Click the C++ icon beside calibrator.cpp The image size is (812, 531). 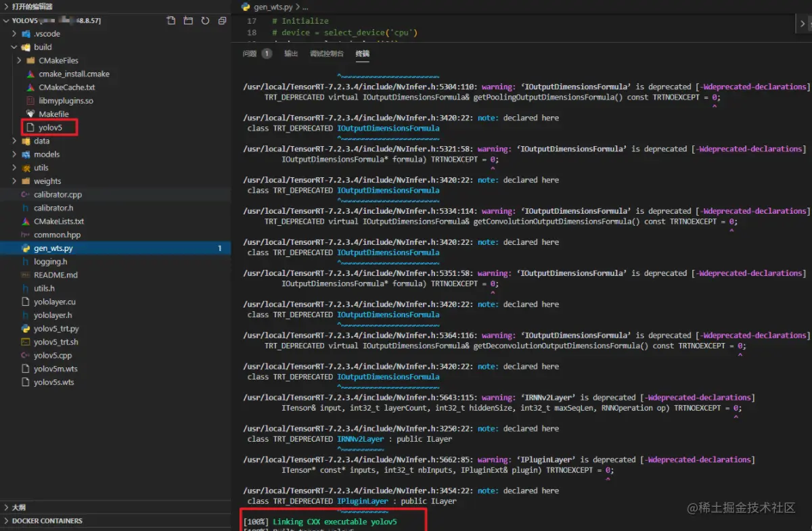tap(25, 194)
